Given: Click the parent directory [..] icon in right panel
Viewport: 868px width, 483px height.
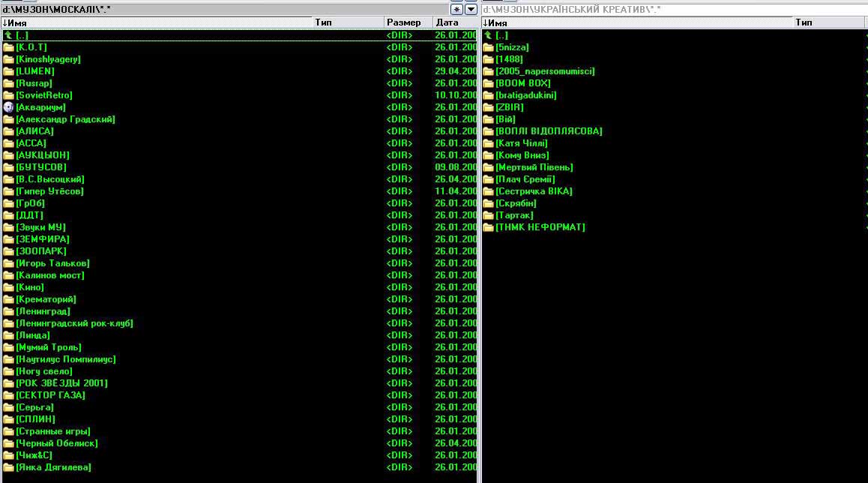Looking at the screenshot, I should coord(488,35).
